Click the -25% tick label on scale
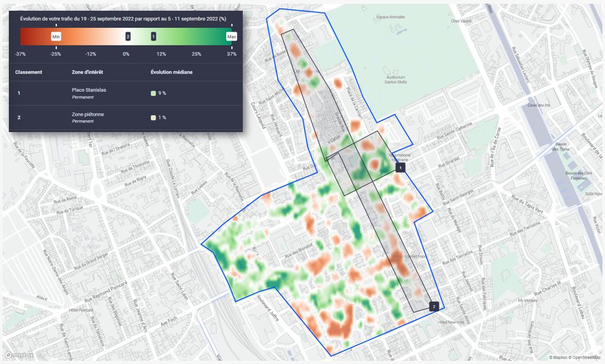605x364 pixels. coord(56,54)
